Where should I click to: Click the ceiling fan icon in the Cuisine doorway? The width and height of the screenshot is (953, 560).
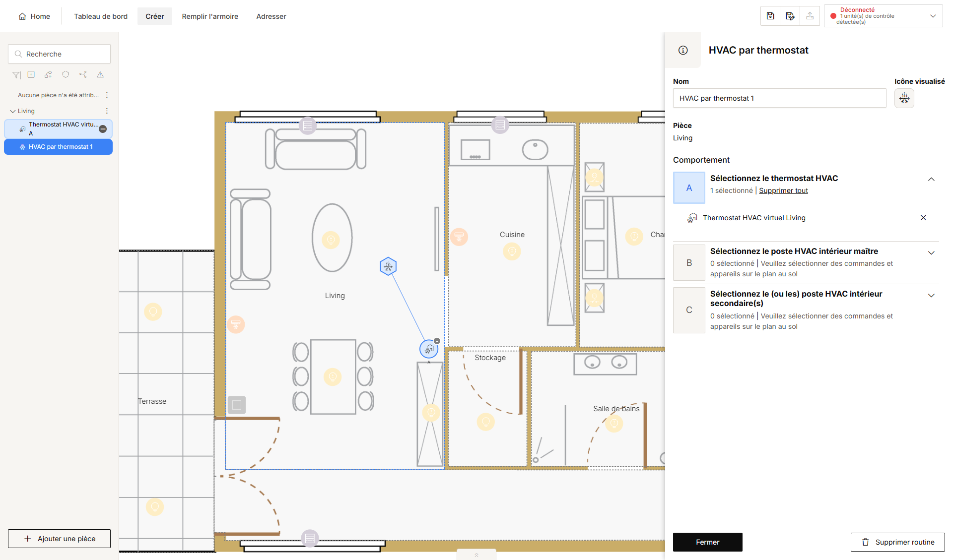pyautogui.click(x=459, y=237)
